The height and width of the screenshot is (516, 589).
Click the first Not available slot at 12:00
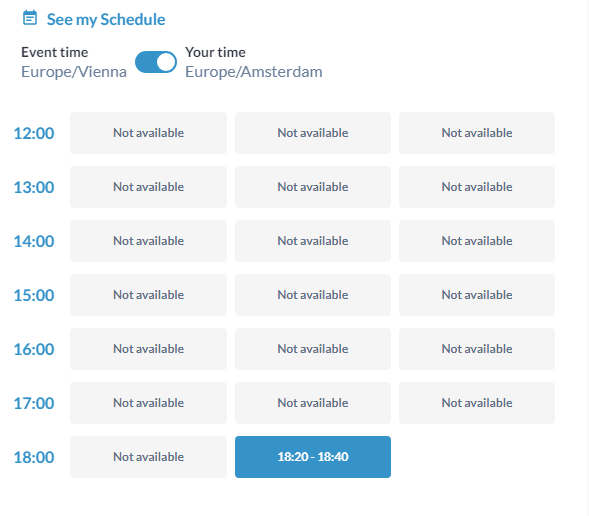[148, 133]
